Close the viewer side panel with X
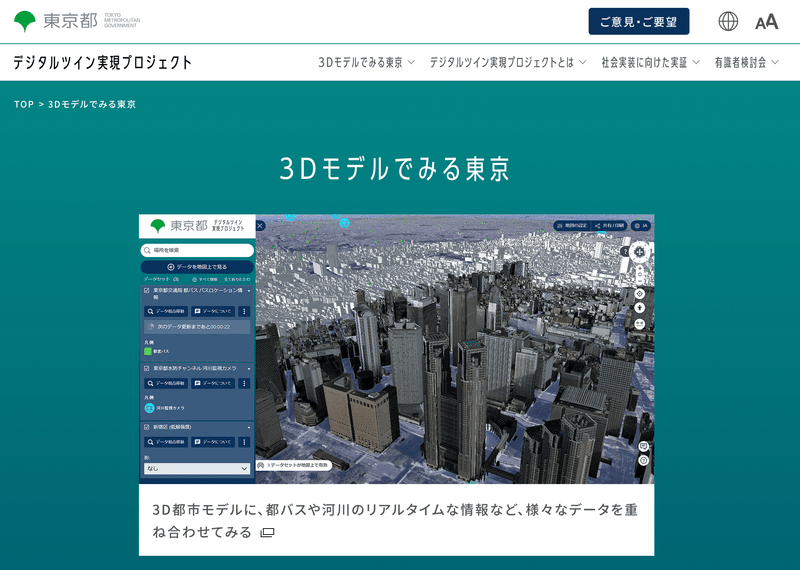The width and height of the screenshot is (800, 570). point(260,226)
